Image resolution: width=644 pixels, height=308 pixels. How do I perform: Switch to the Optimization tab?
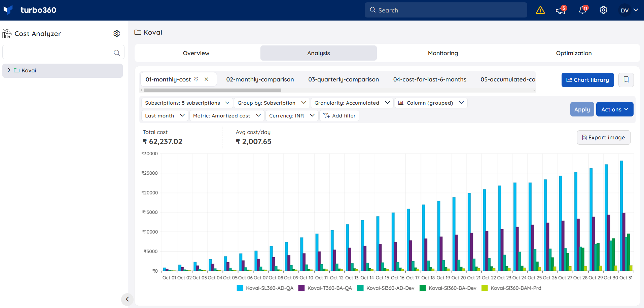point(574,53)
